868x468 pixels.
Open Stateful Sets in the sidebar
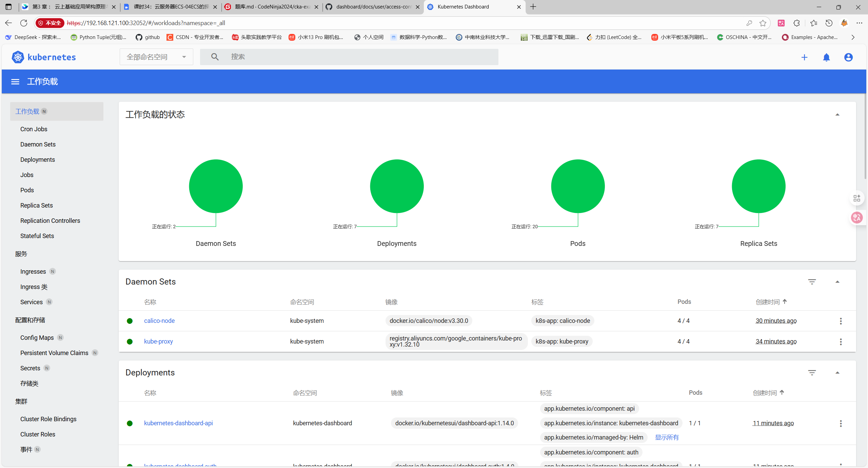[x=37, y=236]
